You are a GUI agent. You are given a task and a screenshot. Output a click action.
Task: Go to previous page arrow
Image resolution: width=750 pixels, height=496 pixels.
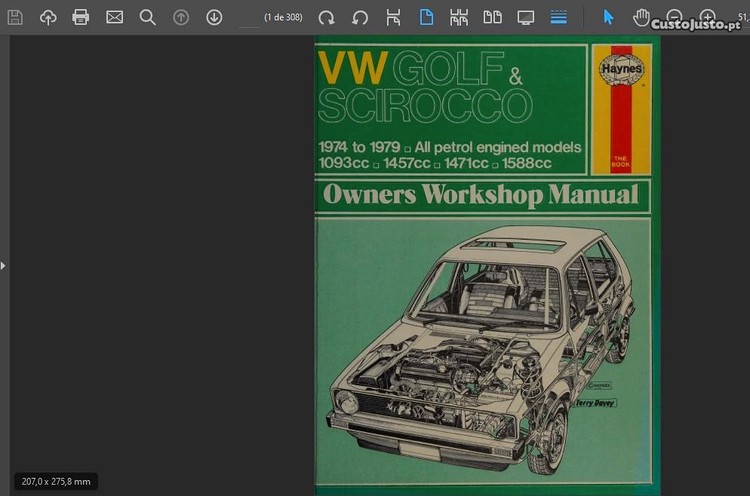pyautogui.click(x=181, y=17)
